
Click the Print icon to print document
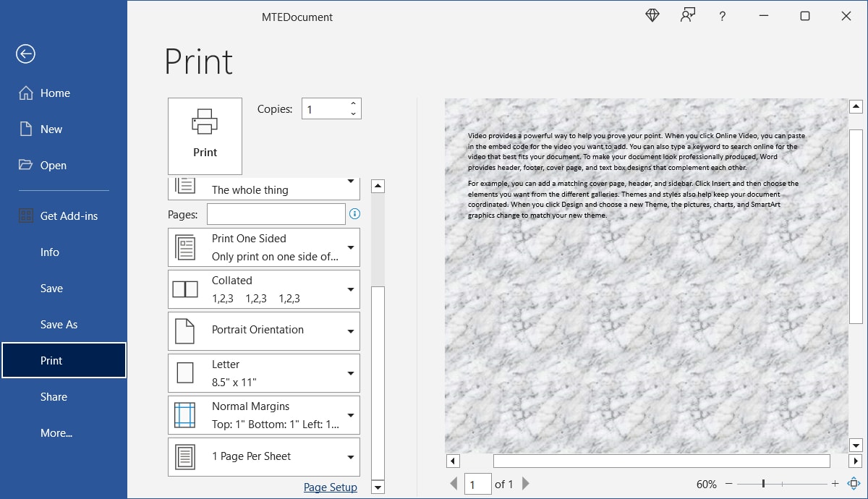pyautogui.click(x=205, y=136)
